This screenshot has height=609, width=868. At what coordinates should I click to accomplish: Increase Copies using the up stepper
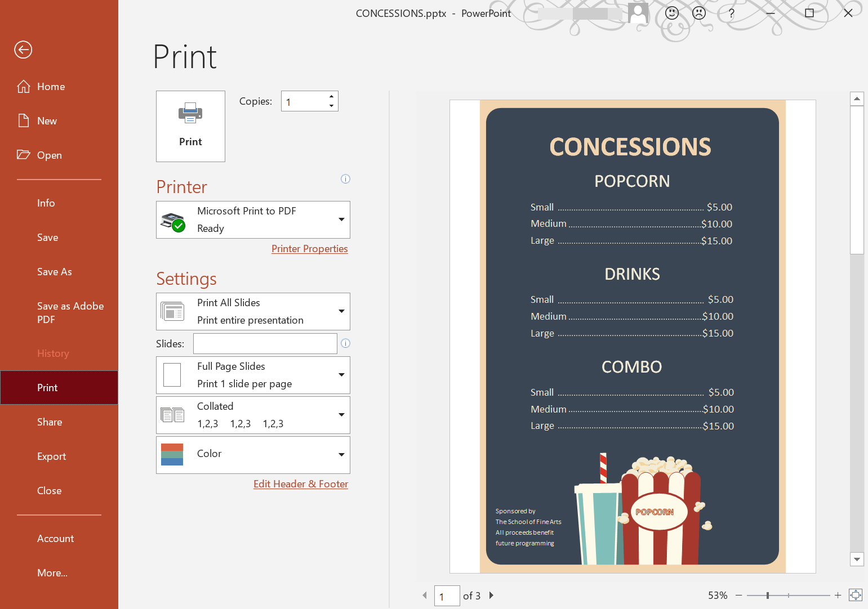pyautogui.click(x=331, y=96)
